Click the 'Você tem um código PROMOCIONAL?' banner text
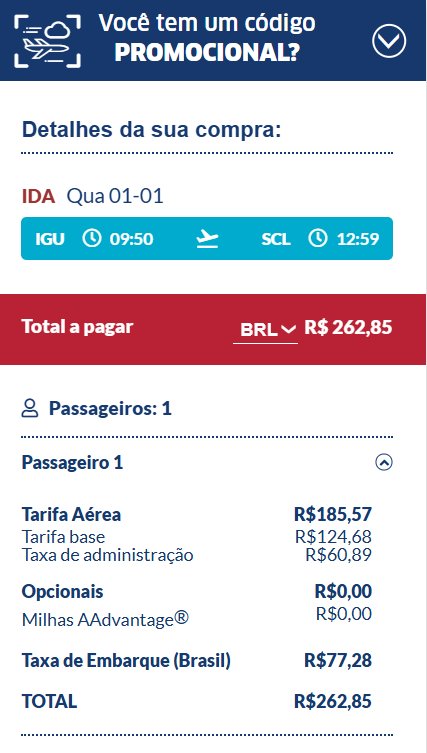The image size is (427, 753). click(207, 38)
